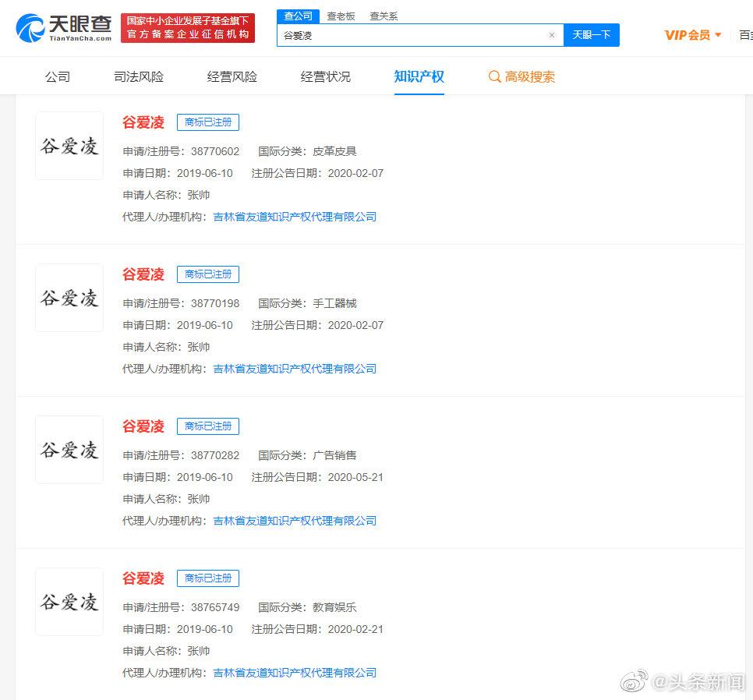The height and width of the screenshot is (700, 753).
Task: Select the 查公司 search tab
Action: pyautogui.click(x=298, y=16)
